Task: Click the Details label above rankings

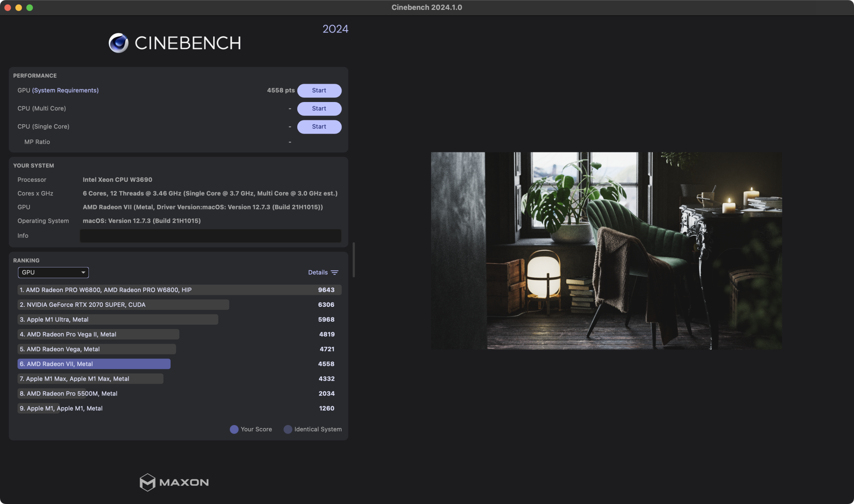Action: coord(317,272)
